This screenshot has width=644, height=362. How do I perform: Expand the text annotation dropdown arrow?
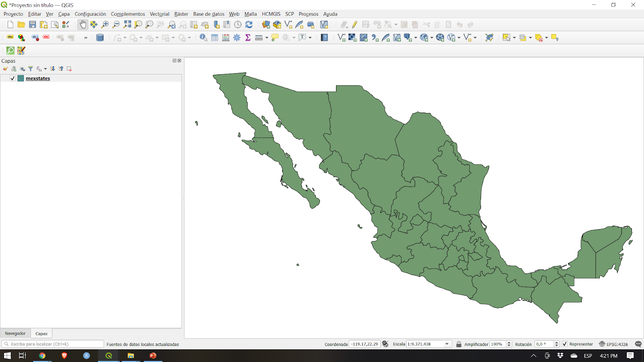(x=310, y=38)
